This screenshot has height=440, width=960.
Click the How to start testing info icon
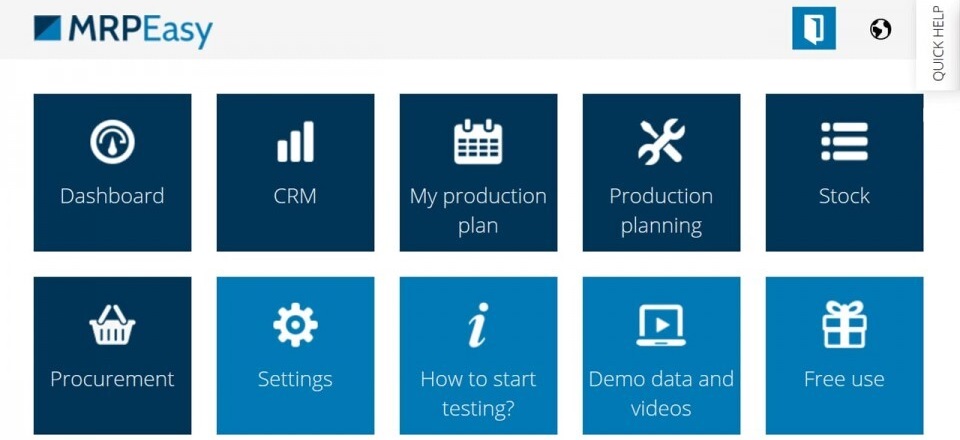[478, 325]
